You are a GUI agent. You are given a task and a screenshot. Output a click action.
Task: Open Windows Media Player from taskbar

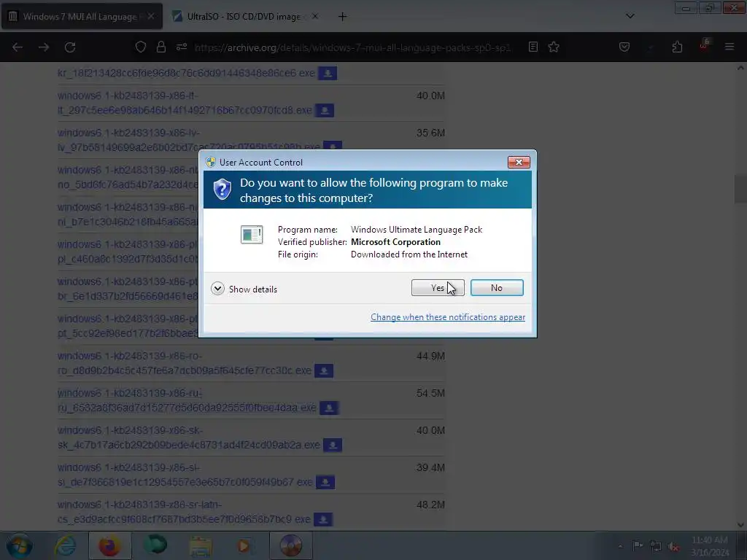pyautogui.click(x=244, y=546)
